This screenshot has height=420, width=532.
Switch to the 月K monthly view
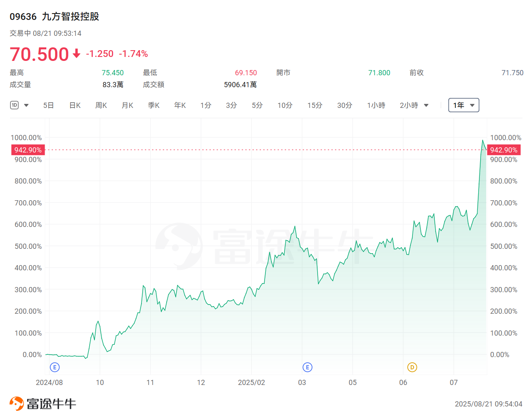pos(127,105)
